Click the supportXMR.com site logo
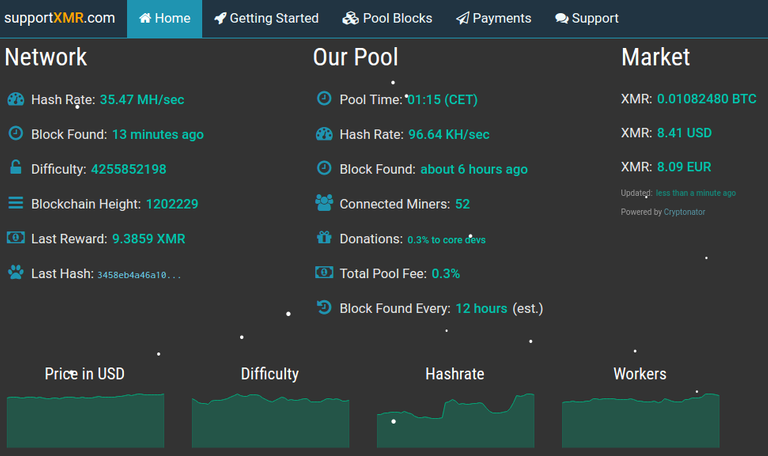The height and width of the screenshot is (456, 768). (59, 18)
